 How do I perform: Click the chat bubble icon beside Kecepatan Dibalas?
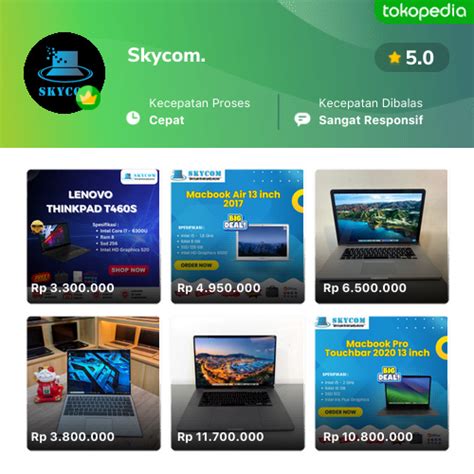[x=302, y=119]
